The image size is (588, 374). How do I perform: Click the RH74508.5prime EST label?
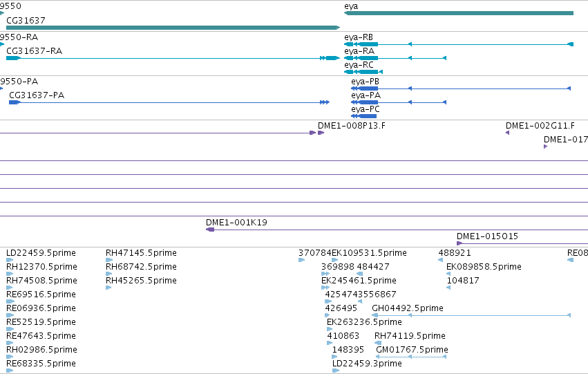pyautogui.click(x=41, y=281)
